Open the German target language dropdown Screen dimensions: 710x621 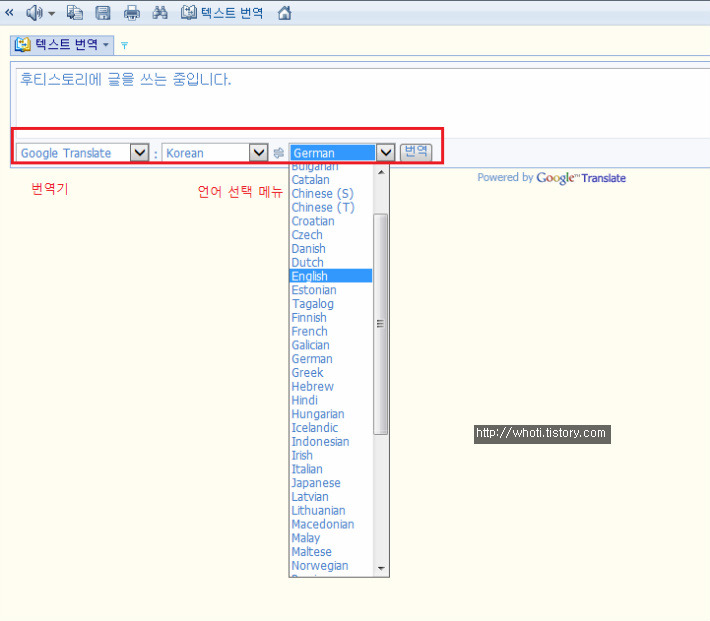(385, 153)
